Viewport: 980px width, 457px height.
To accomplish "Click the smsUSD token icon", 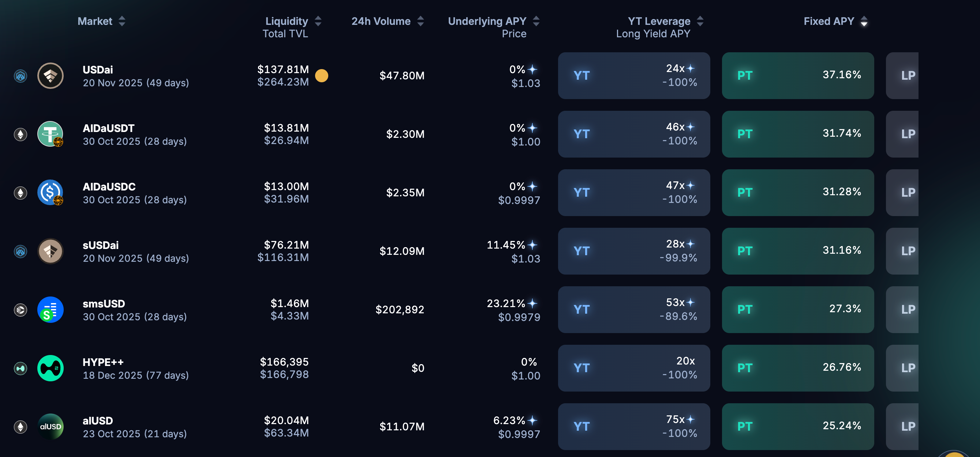I will click(x=50, y=310).
